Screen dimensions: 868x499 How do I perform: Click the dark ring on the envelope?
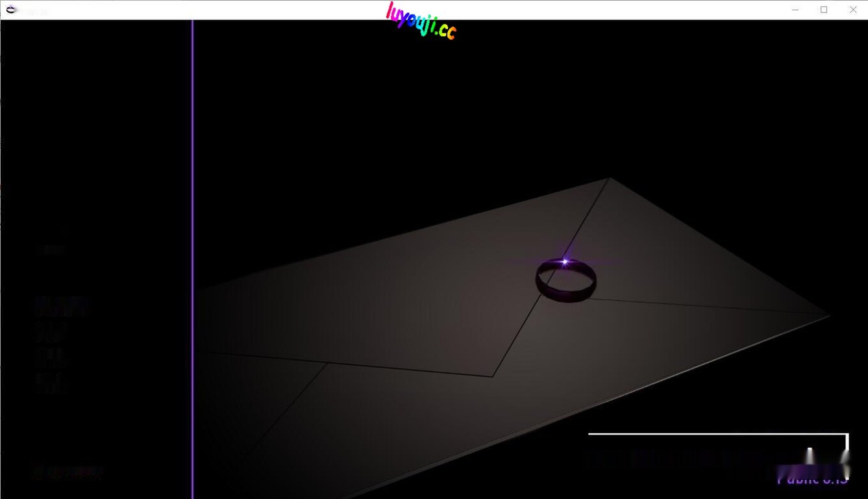click(565, 282)
